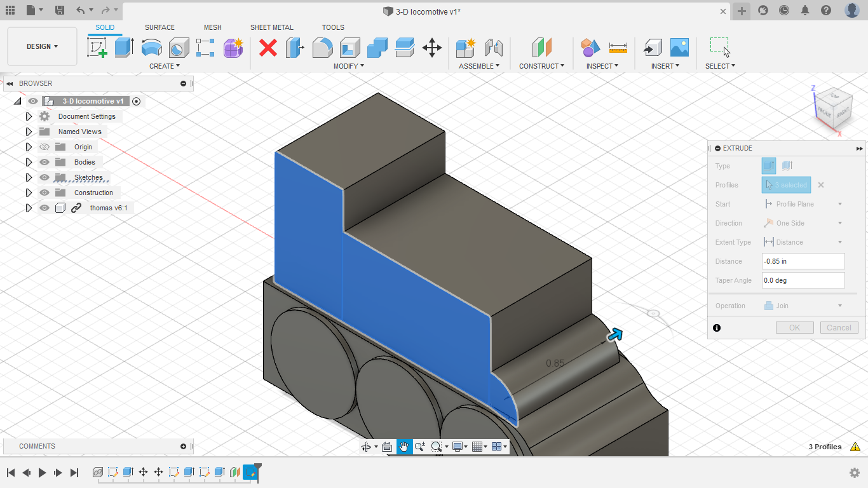Click OK in the Extrude dialog

(x=794, y=328)
